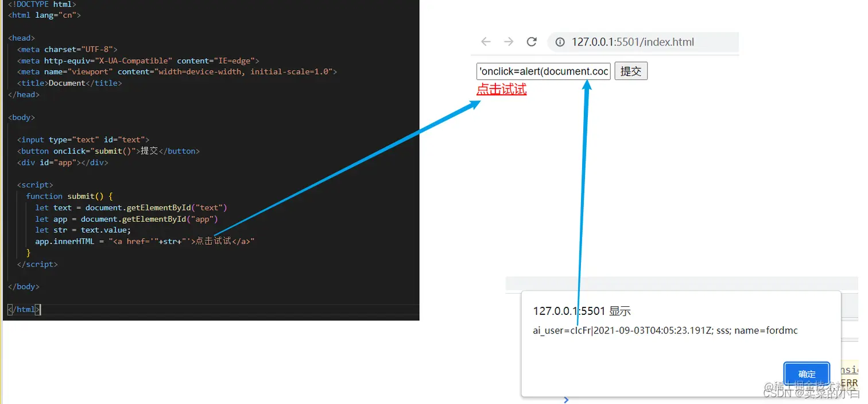Click the closing </html> tag line
This screenshot has height=404, width=868.
pos(24,309)
